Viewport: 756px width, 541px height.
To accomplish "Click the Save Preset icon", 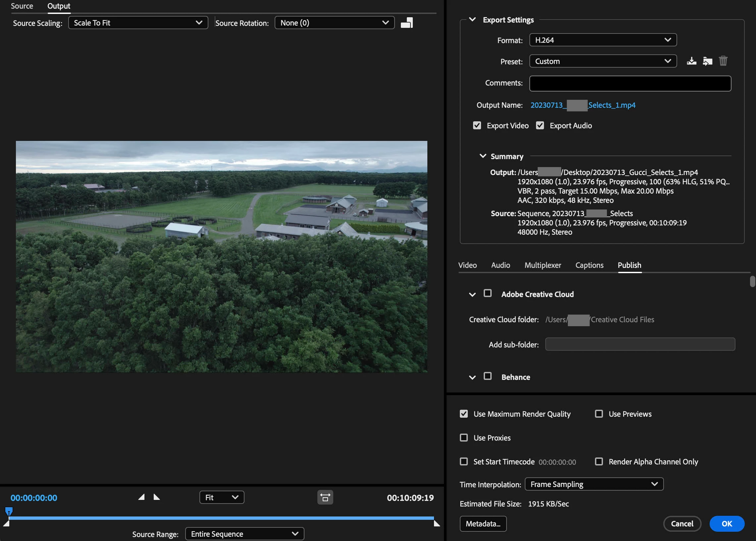I will click(x=691, y=61).
